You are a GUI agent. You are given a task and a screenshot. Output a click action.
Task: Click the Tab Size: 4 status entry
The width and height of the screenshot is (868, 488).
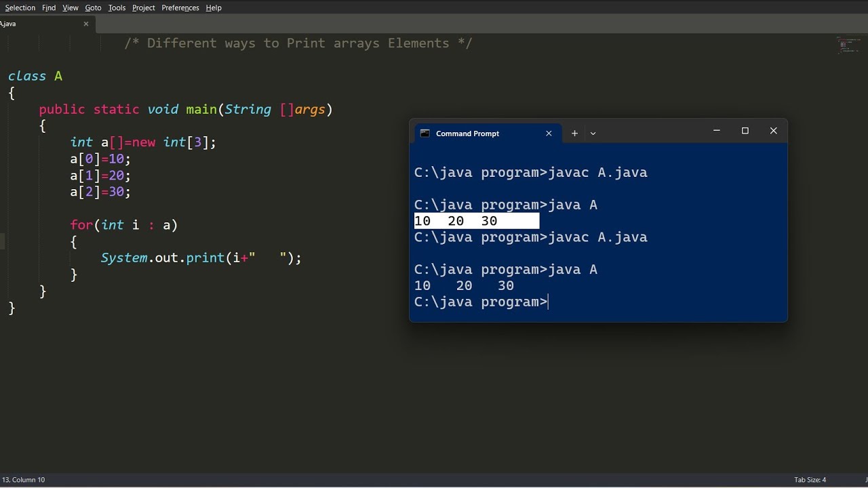(810, 480)
